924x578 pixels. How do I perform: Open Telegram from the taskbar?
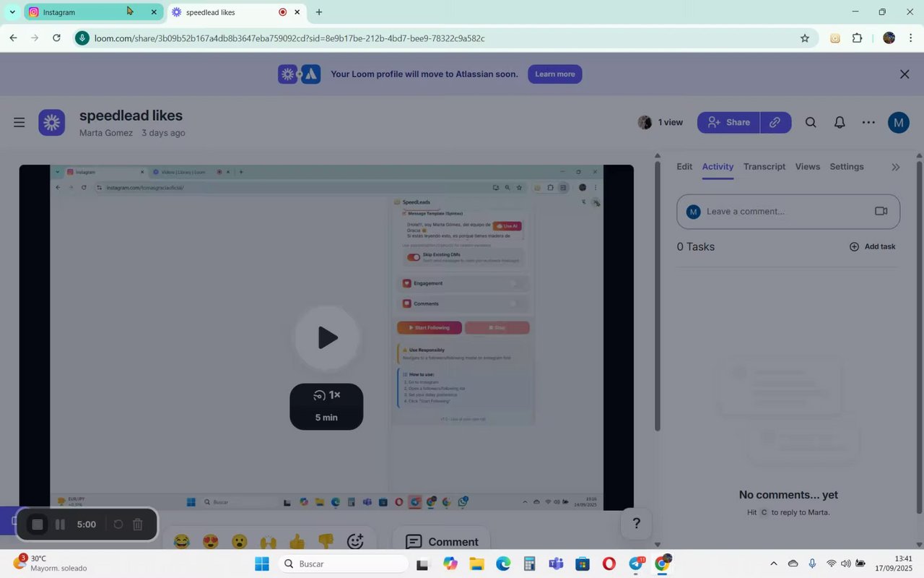(x=636, y=564)
